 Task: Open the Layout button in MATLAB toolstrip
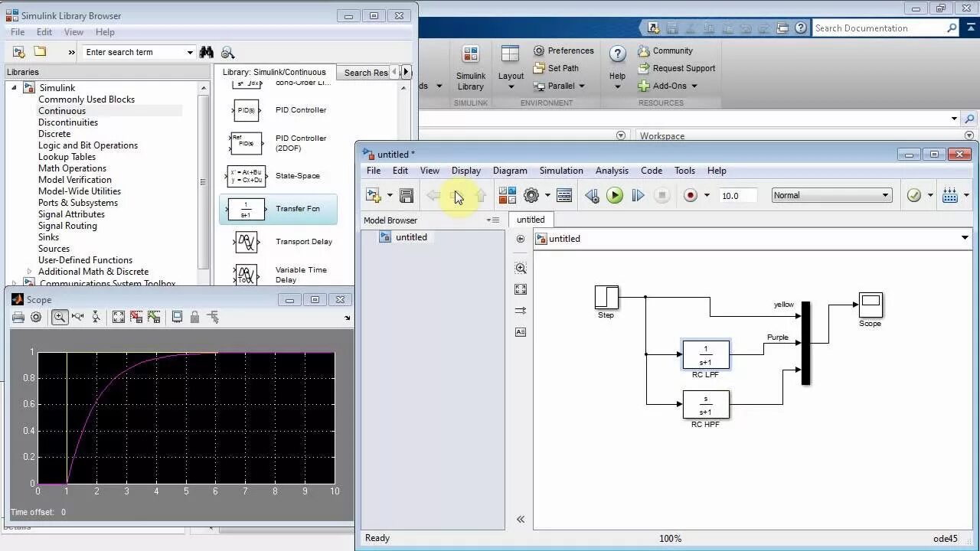[511, 67]
